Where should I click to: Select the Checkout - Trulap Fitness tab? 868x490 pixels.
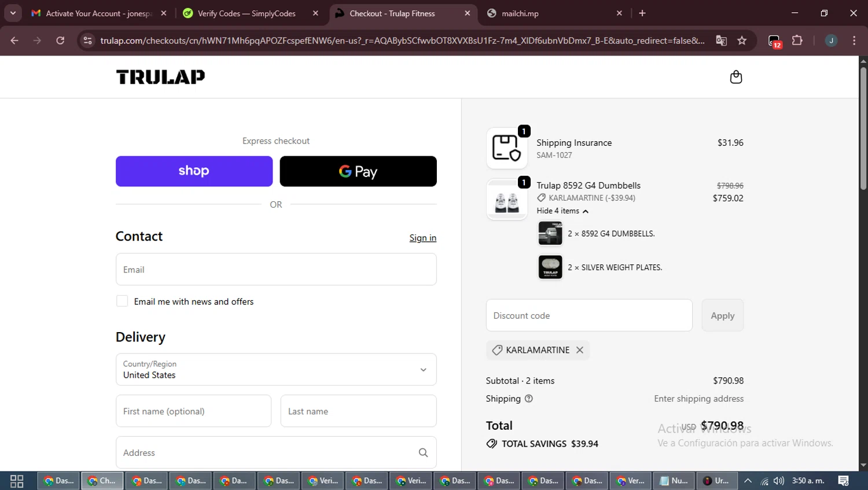(x=403, y=13)
